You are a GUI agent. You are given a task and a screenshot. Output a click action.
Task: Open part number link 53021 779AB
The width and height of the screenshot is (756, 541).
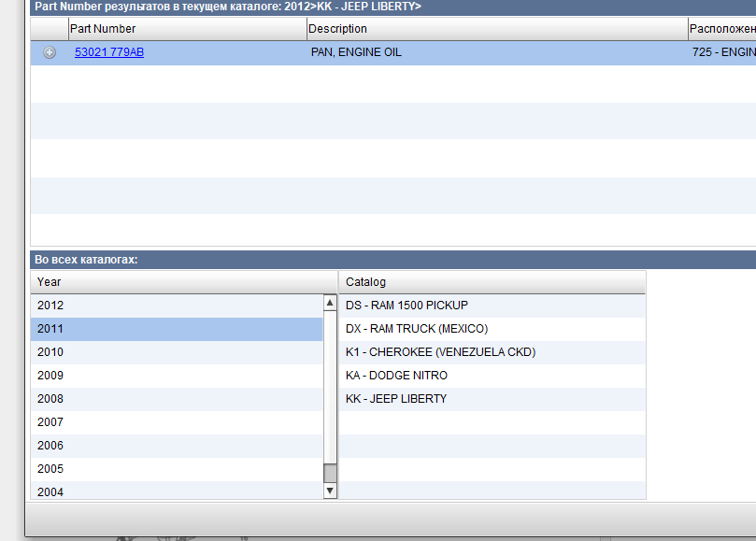[x=109, y=52]
